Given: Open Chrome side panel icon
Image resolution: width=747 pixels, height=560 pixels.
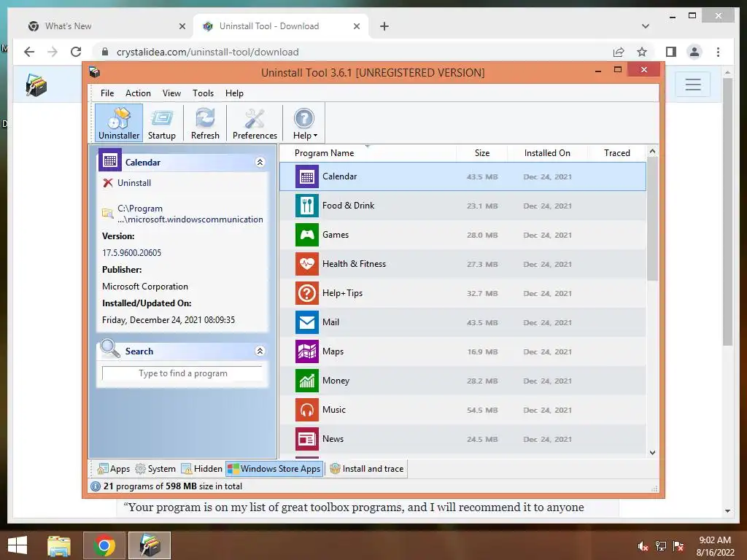Looking at the screenshot, I should (671, 52).
